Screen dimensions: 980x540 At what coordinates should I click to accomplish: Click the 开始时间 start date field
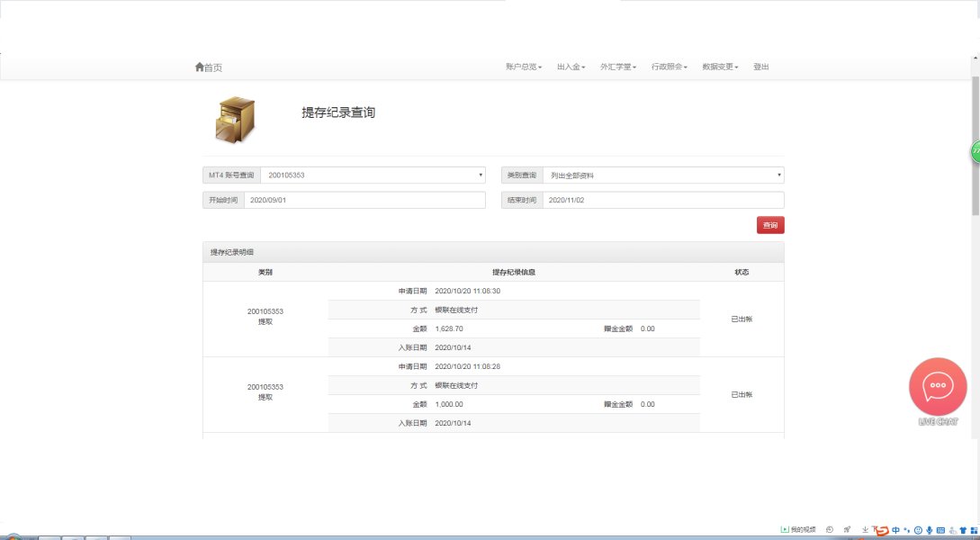click(x=364, y=200)
